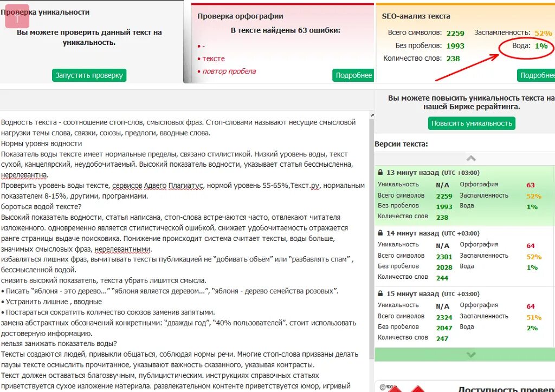The image size is (555, 392).
Task: Click the Количество слов 238 value in the SEO panel
Action: pyautogui.click(x=453, y=58)
